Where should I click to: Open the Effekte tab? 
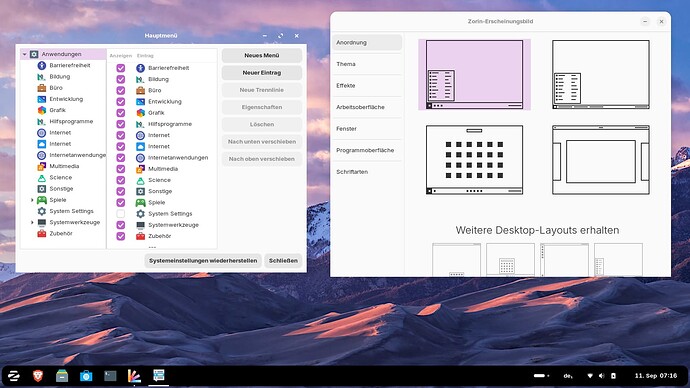[367, 86]
